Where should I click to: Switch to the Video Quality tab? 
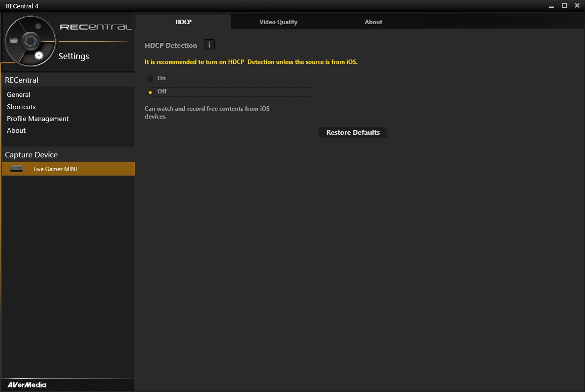pos(278,22)
